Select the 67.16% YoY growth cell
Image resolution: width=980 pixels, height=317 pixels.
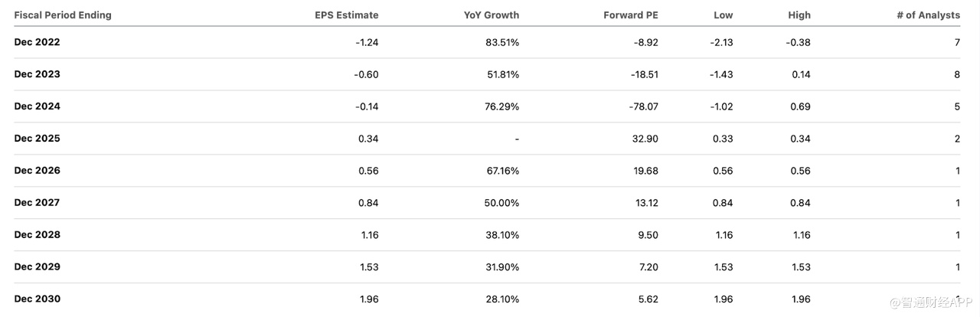pos(502,171)
